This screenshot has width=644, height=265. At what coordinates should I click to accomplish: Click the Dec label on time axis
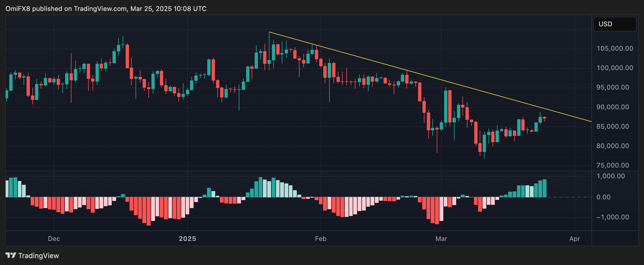click(54, 239)
